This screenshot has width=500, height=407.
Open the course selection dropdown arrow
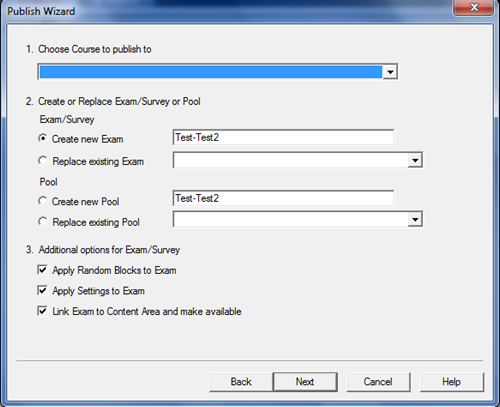click(390, 72)
